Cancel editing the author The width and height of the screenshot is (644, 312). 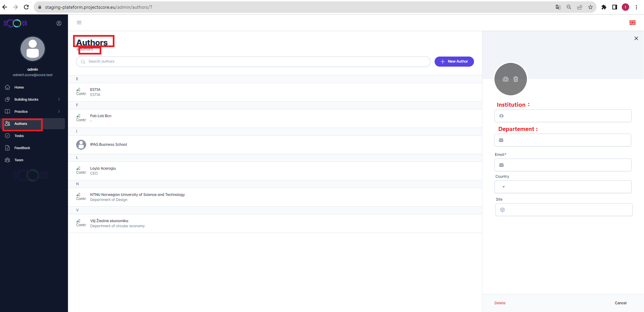[x=620, y=303]
